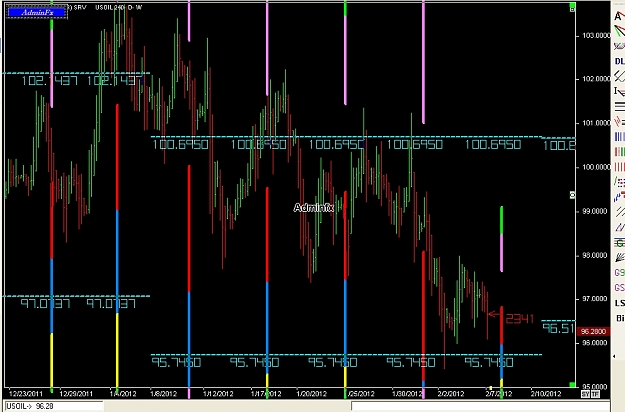Click the red 96.2800 current price tag
Image resolution: width=625 pixels, height=412 pixels.
(594, 332)
